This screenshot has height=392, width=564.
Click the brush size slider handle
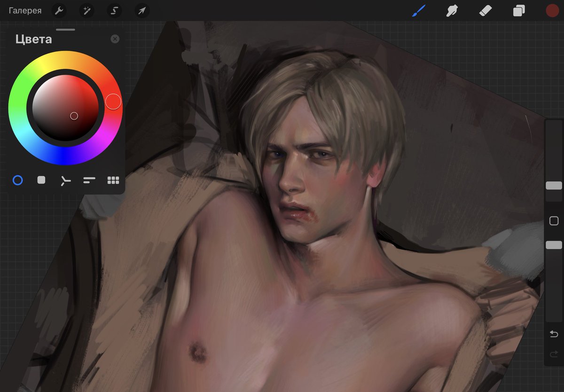(x=554, y=186)
